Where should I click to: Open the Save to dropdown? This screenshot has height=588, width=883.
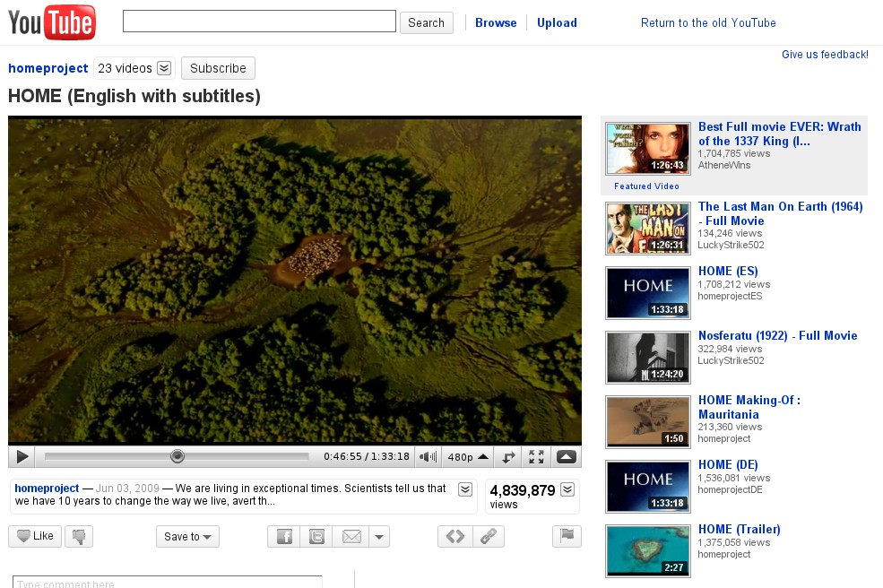coord(187,536)
